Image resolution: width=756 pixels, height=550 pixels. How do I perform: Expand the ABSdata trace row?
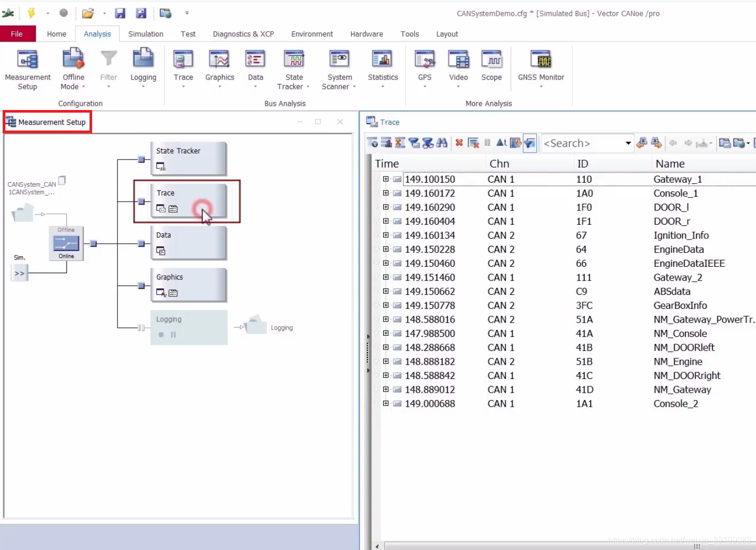(386, 291)
